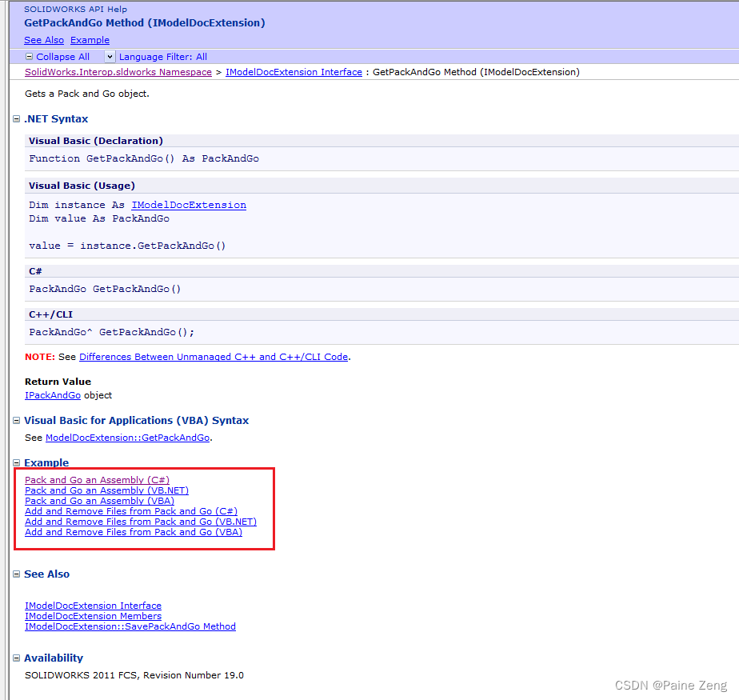Collapse the .NET Syntax section
The height and width of the screenshot is (700, 739).
pos(17,118)
